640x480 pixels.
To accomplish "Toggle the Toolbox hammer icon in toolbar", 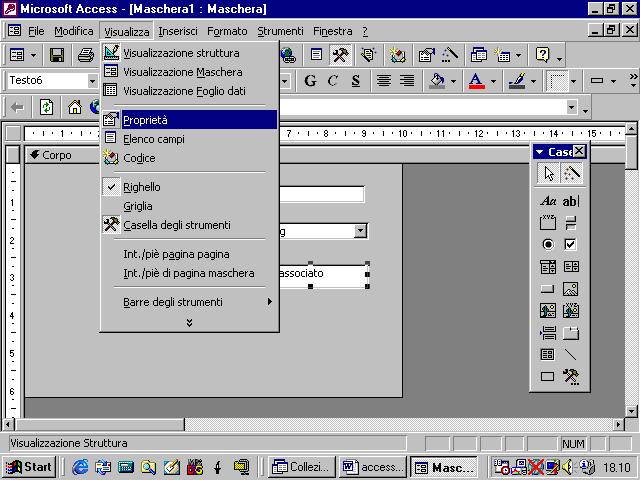I will click(x=340, y=55).
